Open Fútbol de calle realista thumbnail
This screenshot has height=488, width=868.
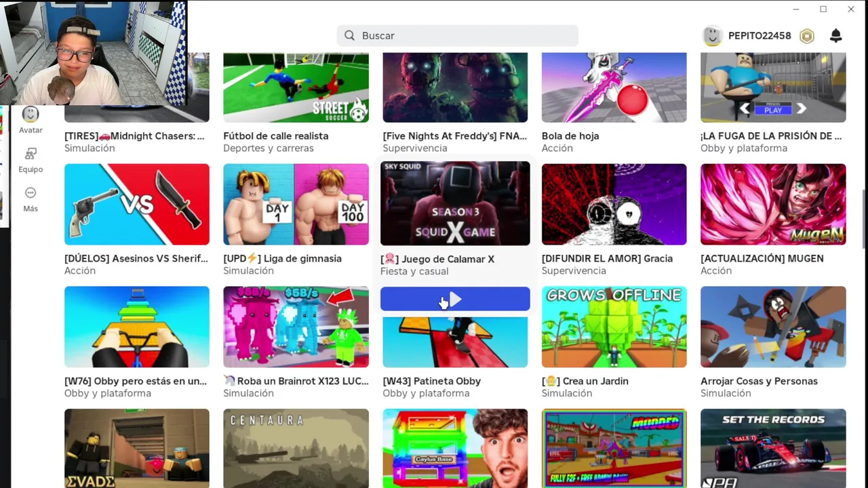coord(296,87)
